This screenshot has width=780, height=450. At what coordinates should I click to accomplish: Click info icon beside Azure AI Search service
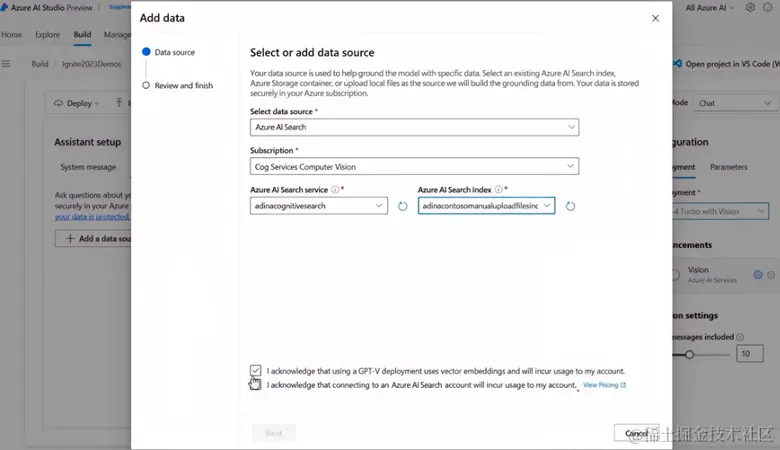coord(335,189)
